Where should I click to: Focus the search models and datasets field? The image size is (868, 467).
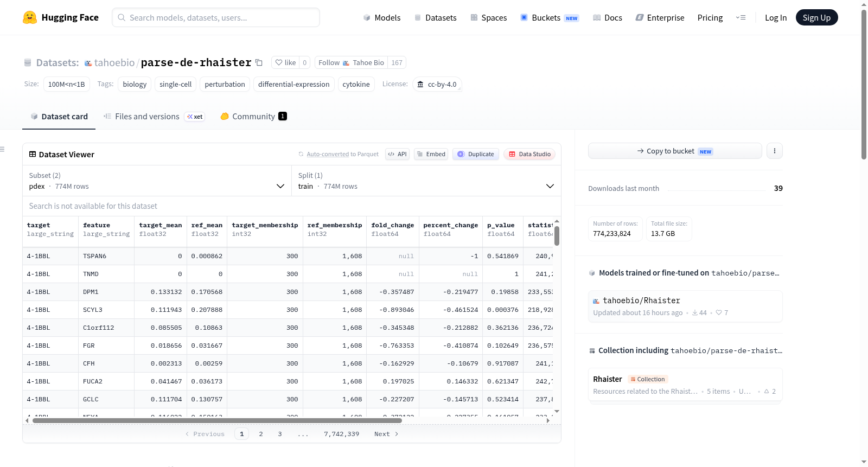[x=216, y=17]
